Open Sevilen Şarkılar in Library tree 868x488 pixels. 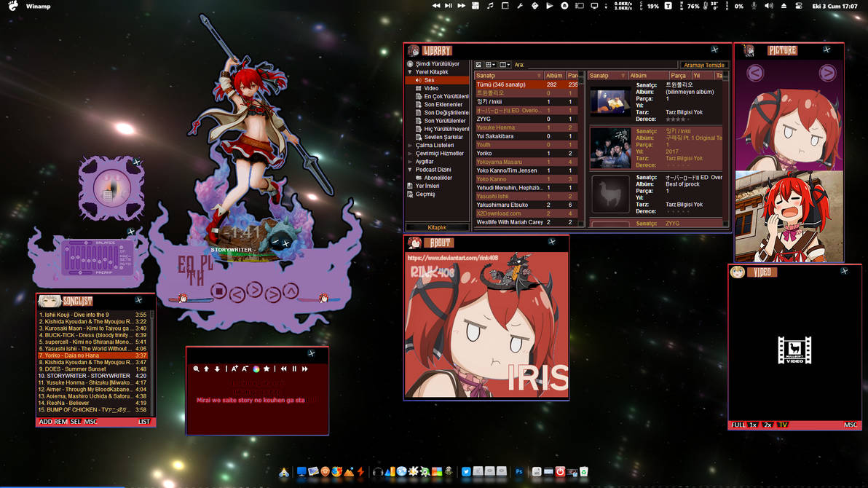(442, 137)
